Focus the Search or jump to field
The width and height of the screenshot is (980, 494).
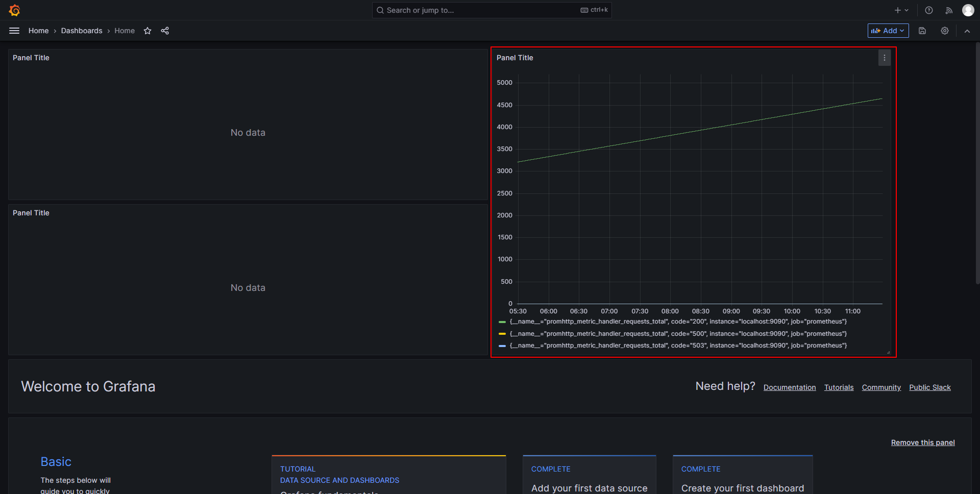tap(492, 10)
